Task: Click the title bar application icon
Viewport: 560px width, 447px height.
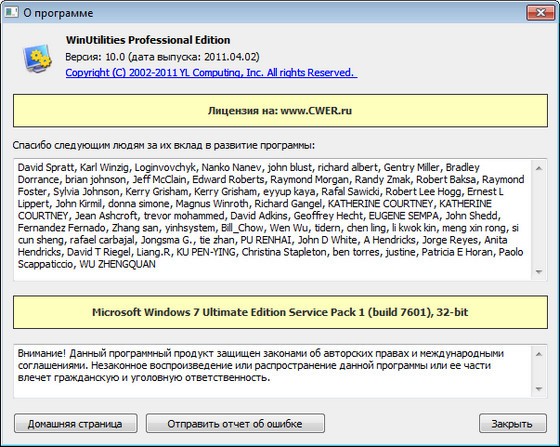Action: 11,12
